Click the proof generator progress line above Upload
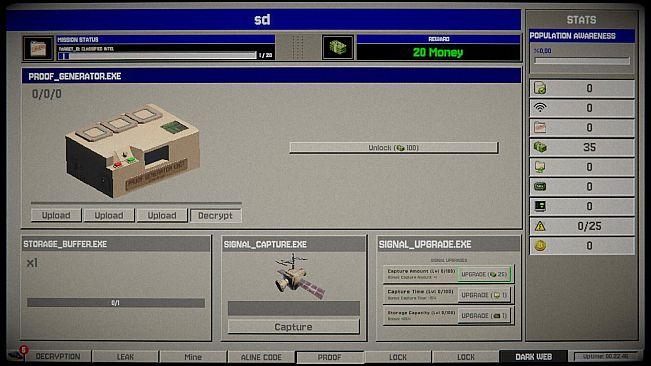Image resolution: width=651 pixels, height=366 pixels. 136,203
